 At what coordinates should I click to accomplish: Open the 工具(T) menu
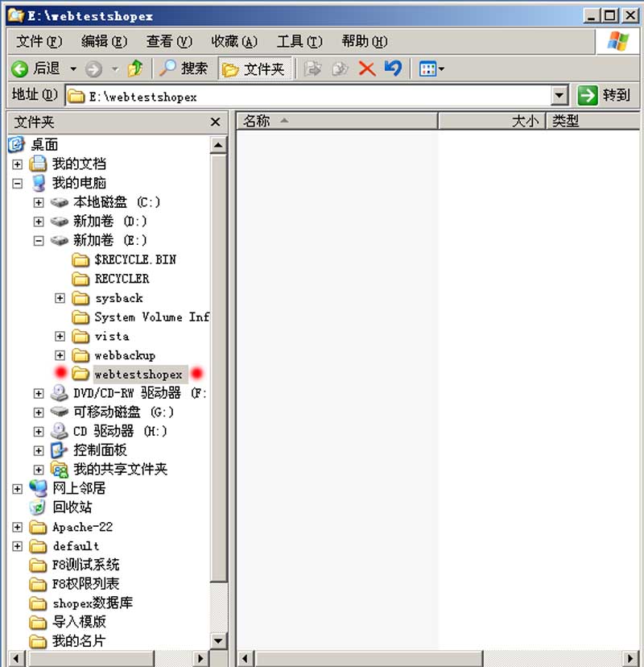(299, 42)
